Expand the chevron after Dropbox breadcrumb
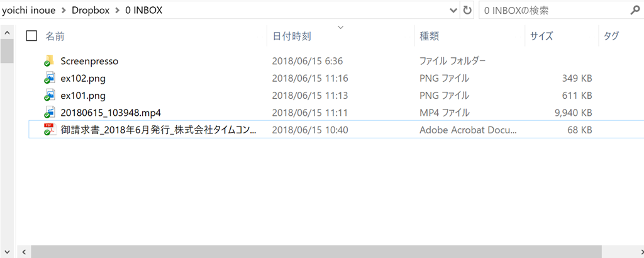Screen dimensions: 644x258 [118, 11]
